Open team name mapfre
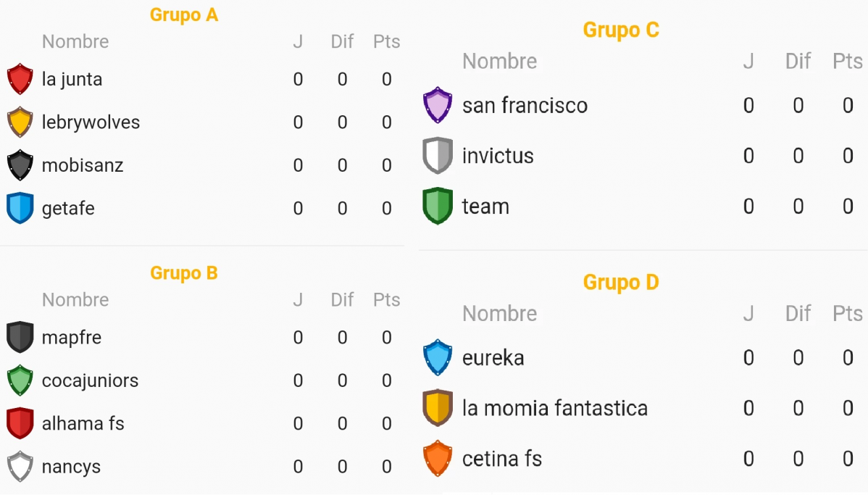The width and height of the screenshot is (868, 495). 72,337
